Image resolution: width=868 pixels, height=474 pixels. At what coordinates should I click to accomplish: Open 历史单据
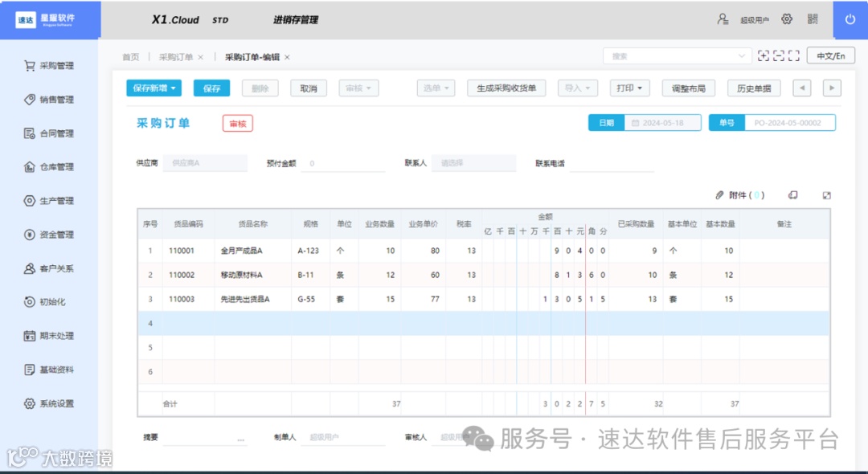[x=754, y=88]
